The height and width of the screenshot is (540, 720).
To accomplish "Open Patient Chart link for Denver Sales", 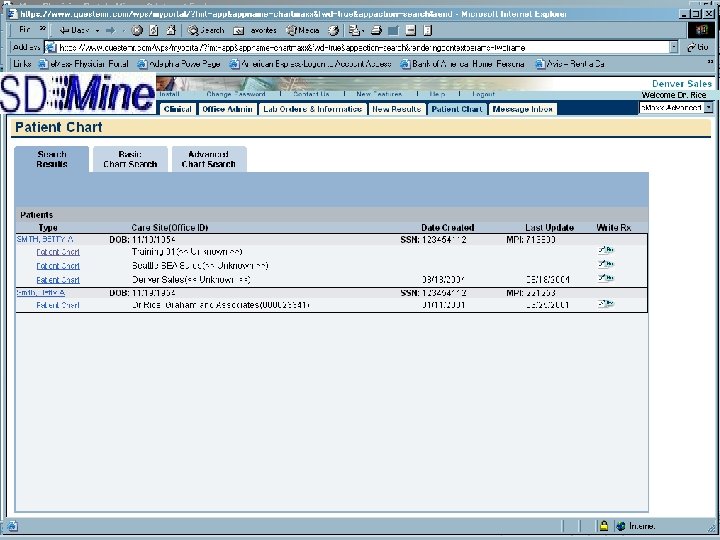I will (58, 280).
